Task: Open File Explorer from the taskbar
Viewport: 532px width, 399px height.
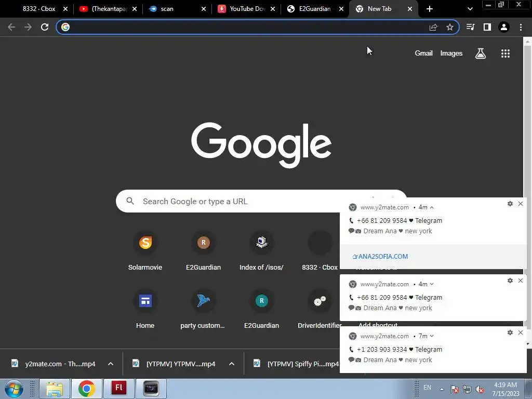Action: 55,389
